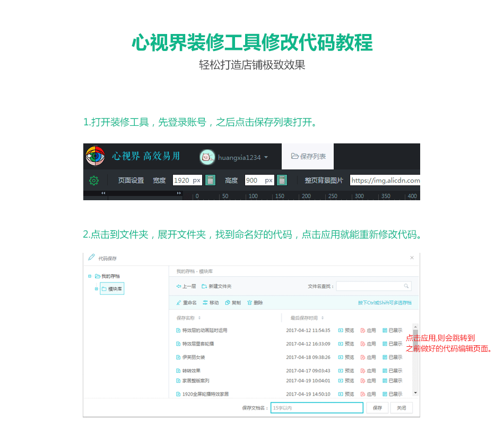Click the 整页背景图片 URL input field

click(x=385, y=181)
